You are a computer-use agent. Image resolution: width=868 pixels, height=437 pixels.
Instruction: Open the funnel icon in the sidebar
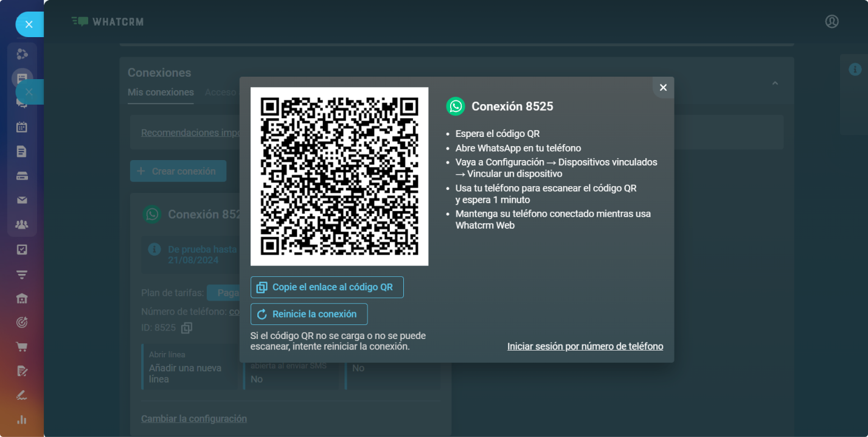coord(22,274)
